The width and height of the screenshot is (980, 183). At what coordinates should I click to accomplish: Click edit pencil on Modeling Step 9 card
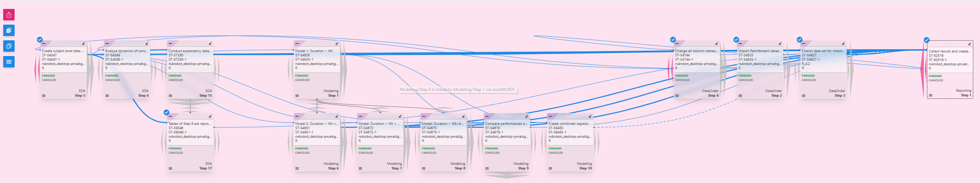(526, 116)
